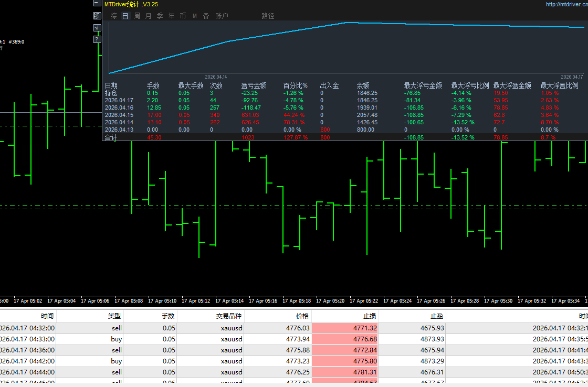Viewport: 588px width, 387px height.
Task: Click the 127.87 % total percentage
Action: [296, 137]
